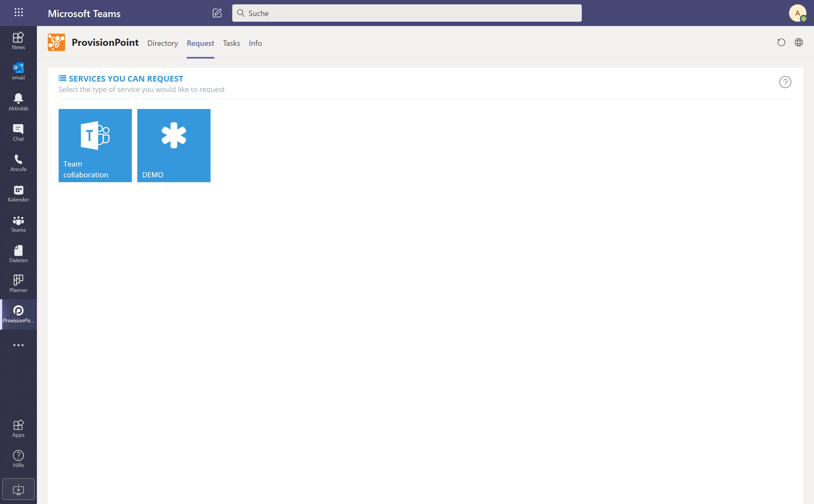Open the app launcher waffle menu
The height and width of the screenshot is (504, 814).
tap(19, 13)
